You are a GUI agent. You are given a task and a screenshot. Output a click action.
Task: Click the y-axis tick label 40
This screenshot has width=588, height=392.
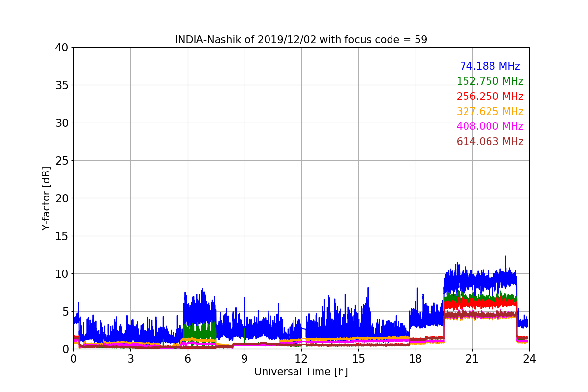(61, 48)
